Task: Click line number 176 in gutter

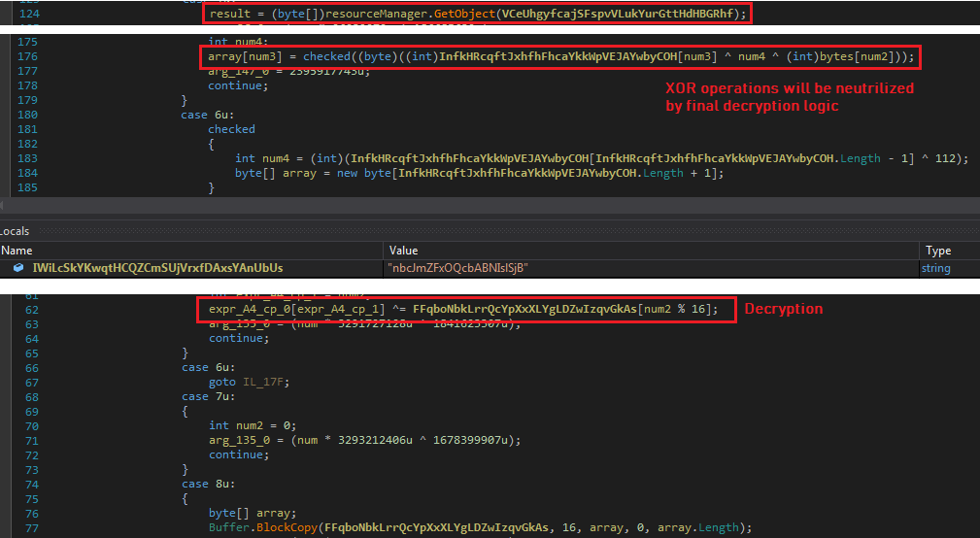Action: 27,57
